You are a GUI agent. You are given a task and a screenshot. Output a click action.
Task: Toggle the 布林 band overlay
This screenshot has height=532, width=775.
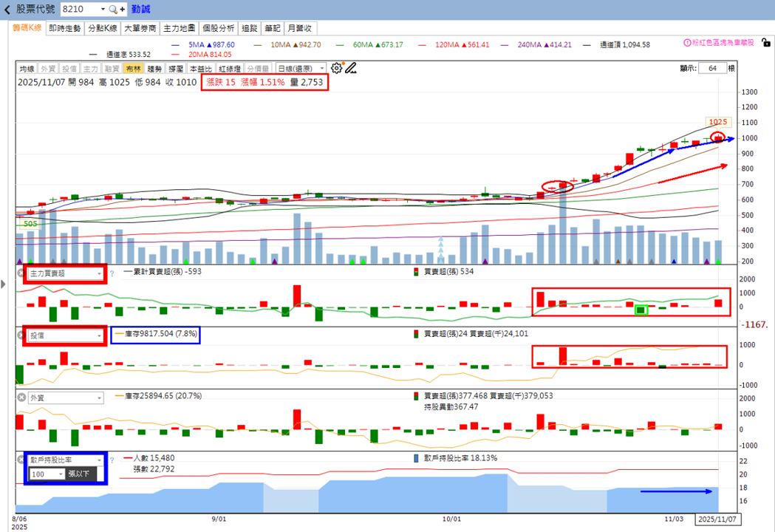pyautogui.click(x=134, y=69)
